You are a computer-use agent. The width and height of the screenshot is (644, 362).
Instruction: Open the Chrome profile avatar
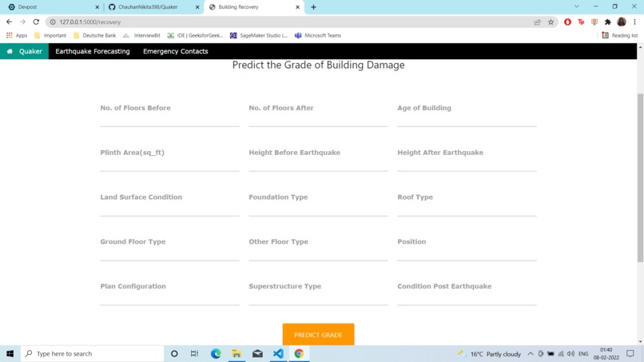(x=622, y=22)
